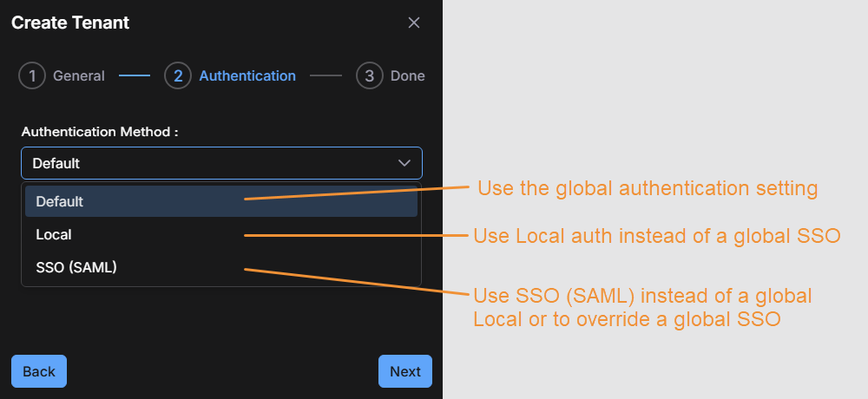Click the Authentication Method field label
868x399 pixels.
click(x=100, y=132)
